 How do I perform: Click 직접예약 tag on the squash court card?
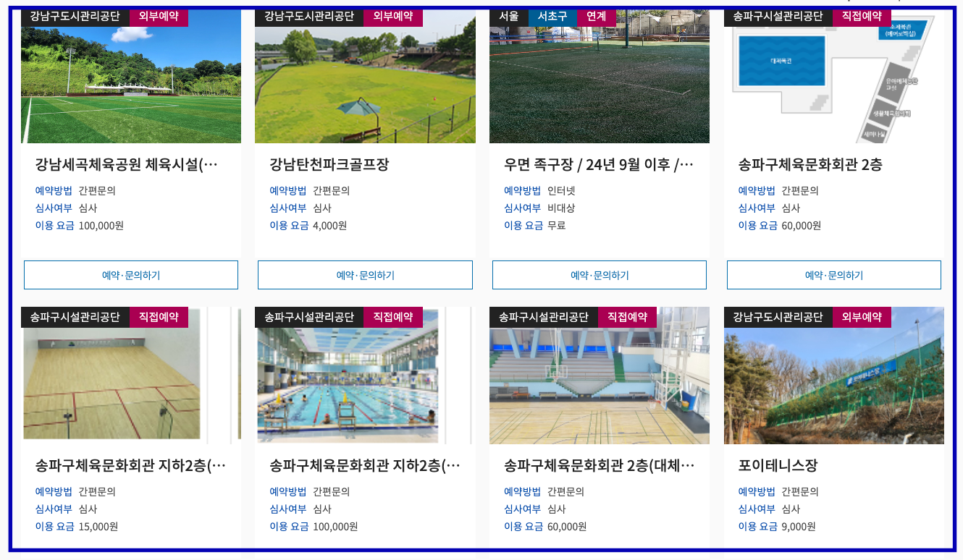(159, 317)
